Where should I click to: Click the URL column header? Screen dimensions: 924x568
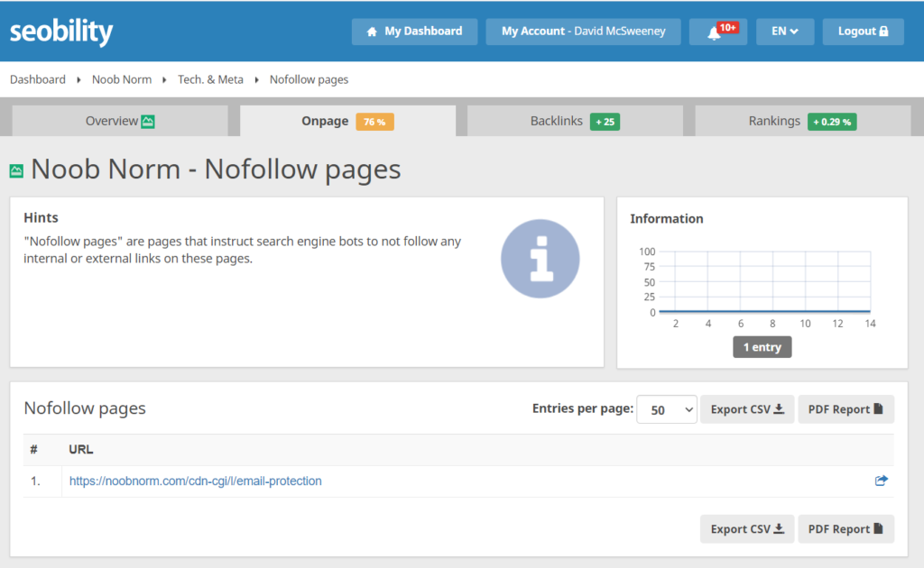coord(80,450)
